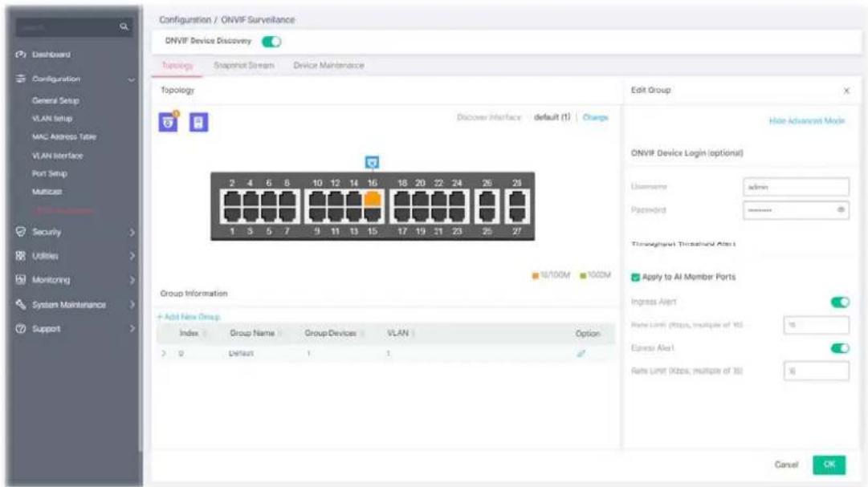Click the Group Name column header
The height and width of the screenshot is (487, 868).
[252, 333]
